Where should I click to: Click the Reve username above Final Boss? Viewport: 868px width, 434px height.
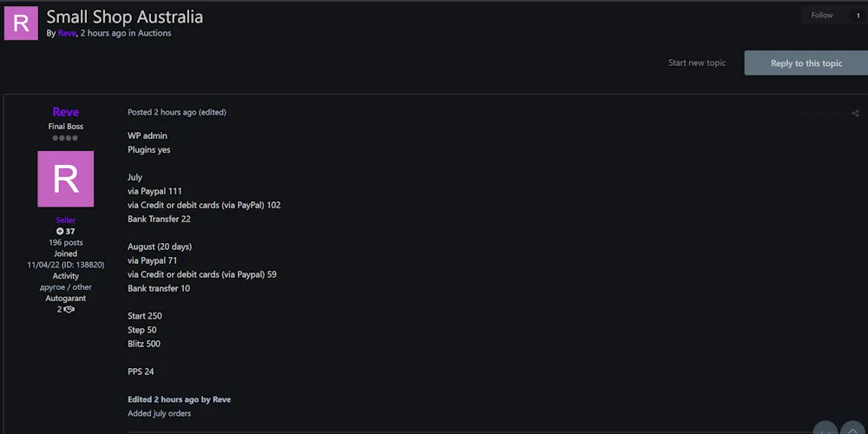[65, 112]
